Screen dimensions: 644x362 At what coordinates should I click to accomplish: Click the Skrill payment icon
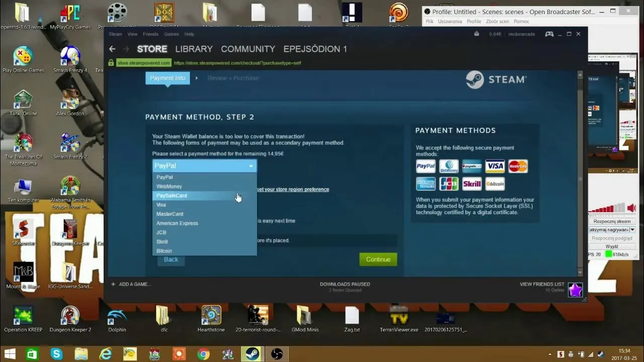tap(472, 184)
